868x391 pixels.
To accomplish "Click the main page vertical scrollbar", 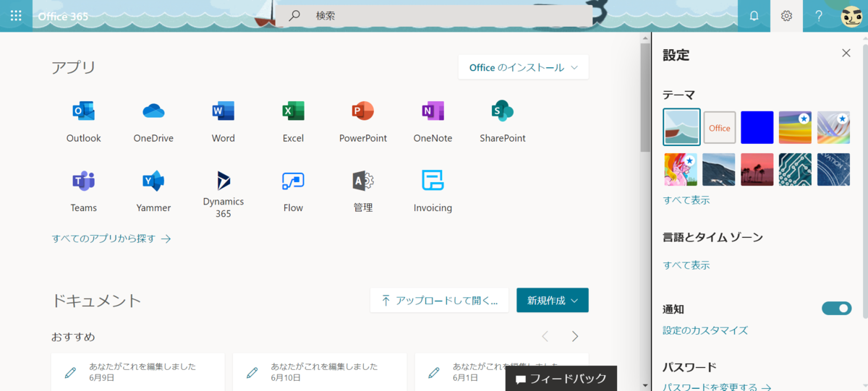I will point(645,98).
